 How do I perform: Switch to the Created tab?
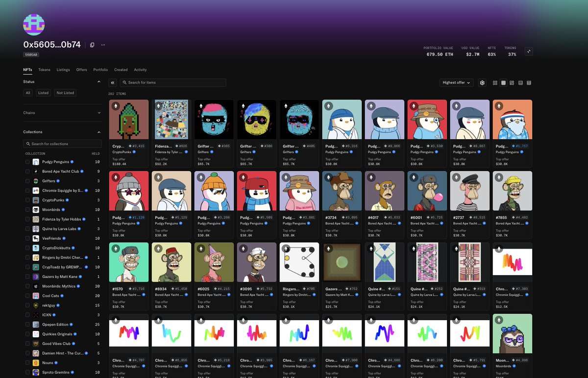click(x=121, y=70)
